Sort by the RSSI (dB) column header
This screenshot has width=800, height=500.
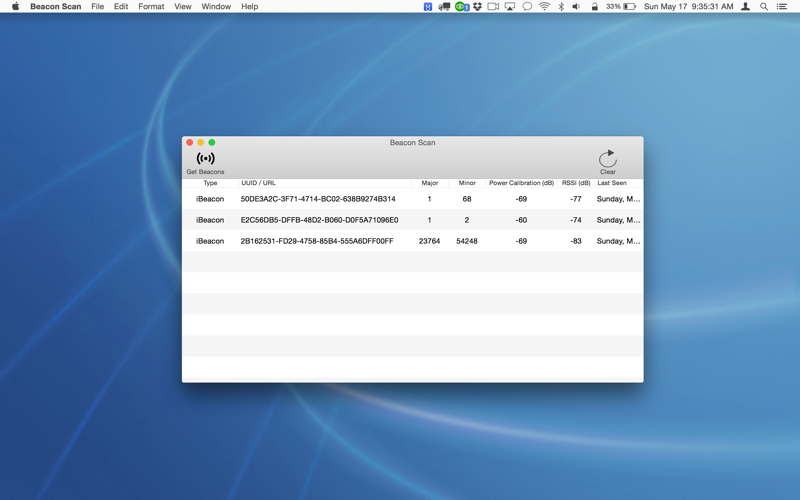click(576, 183)
